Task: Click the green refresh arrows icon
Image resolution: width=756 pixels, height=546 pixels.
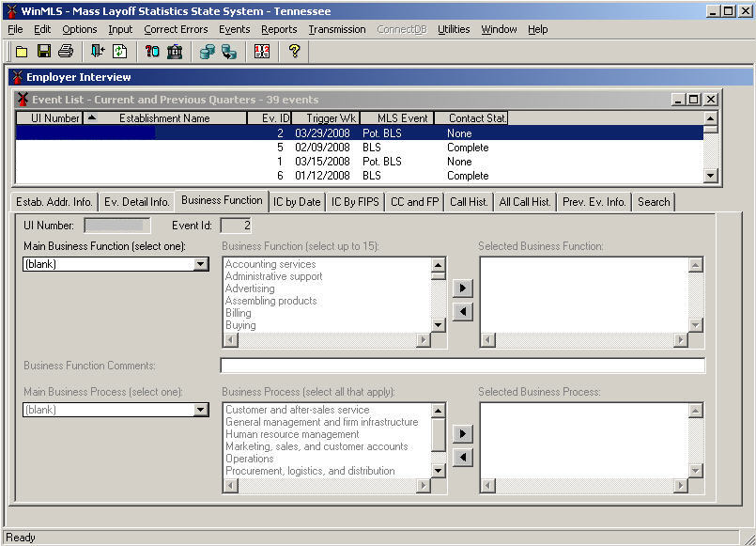Action: [x=120, y=51]
